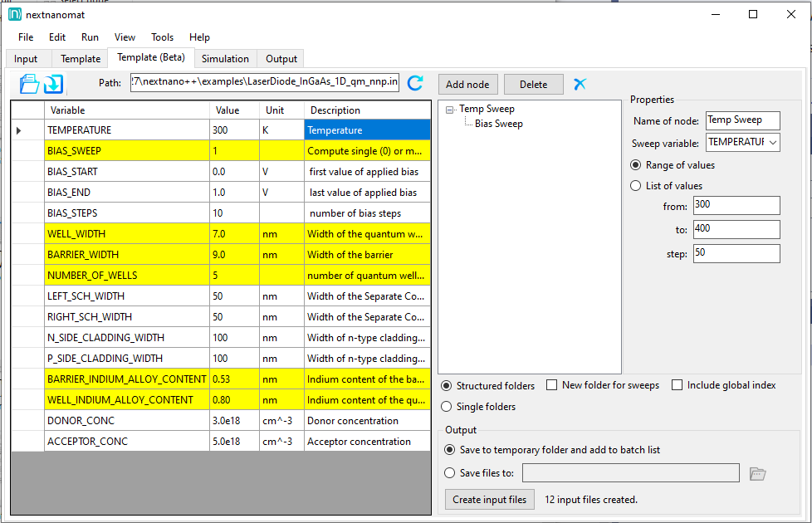Select Bias Sweep in the node tree
Screen dimensions: 812x523
point(498,124)
